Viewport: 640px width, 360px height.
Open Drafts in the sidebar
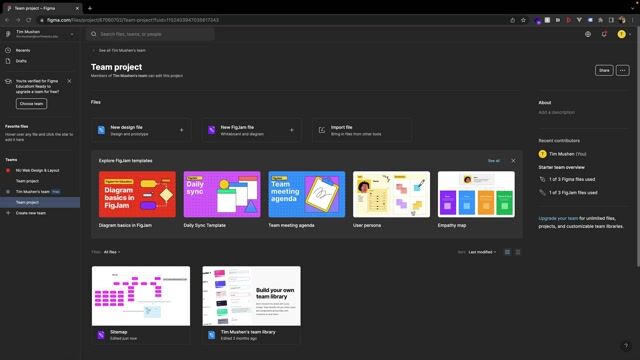(21, 61)
